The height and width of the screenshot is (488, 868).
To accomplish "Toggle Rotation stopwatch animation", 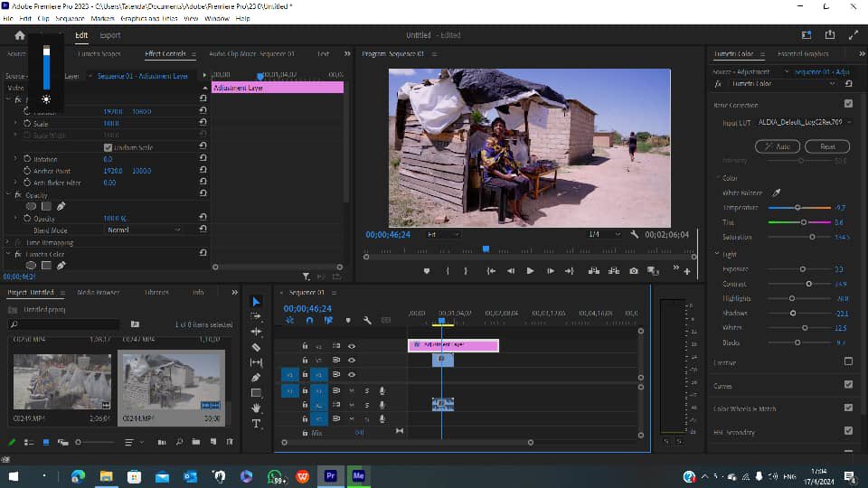I will click(x=27, y=159).
